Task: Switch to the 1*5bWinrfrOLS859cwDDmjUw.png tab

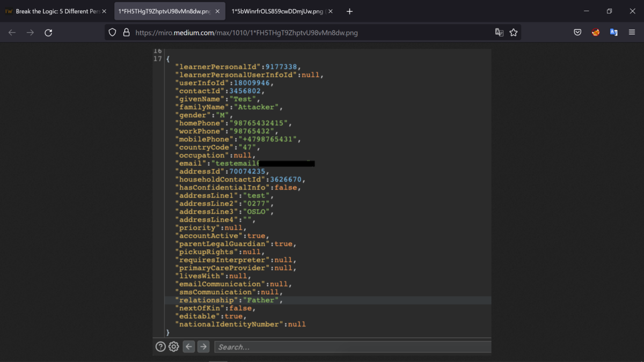Action: [283, 11]
